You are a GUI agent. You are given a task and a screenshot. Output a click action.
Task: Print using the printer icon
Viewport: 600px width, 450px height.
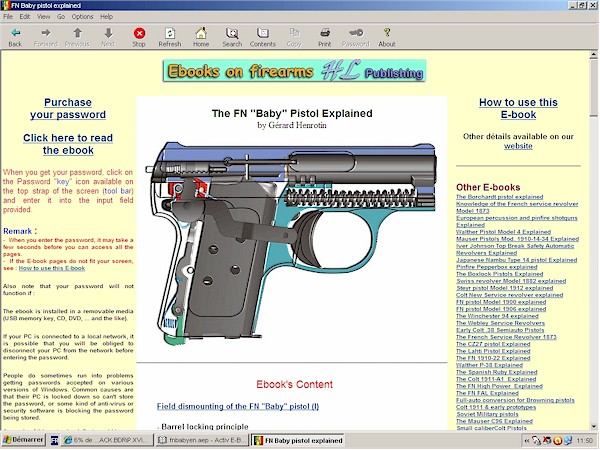(324, 33)
